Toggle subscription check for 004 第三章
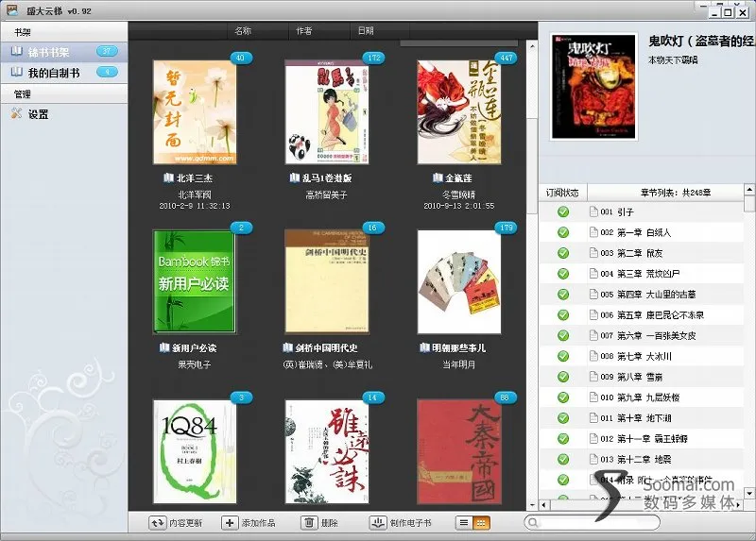The height and width of the screenshot is (541, 756). tap(563, 274)
